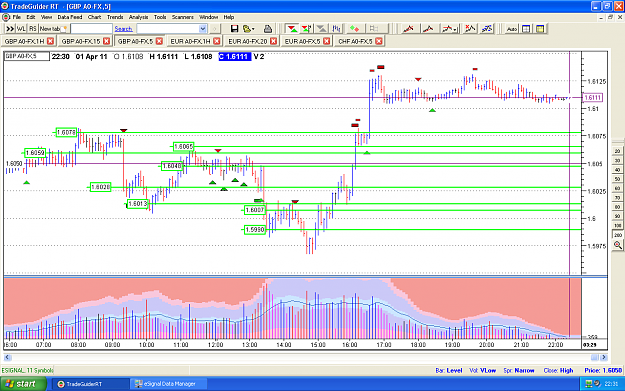Open the Scanners menu
The image size is (625, 391).
tap(183, 17)
